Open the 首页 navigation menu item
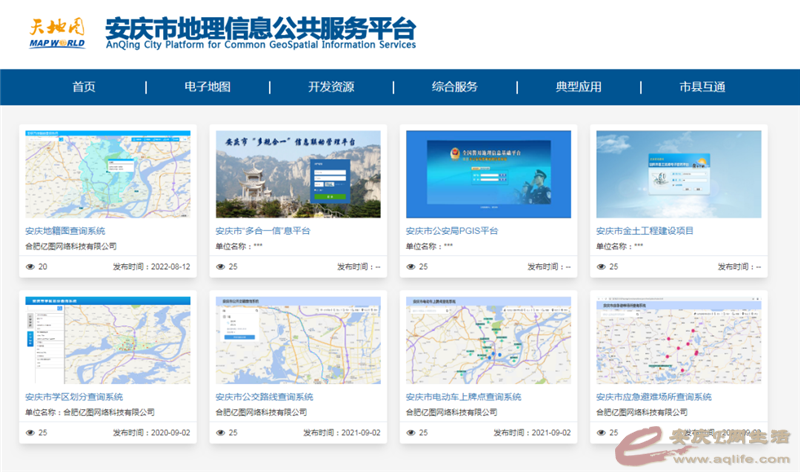This screenshot has width=800, height=472. point(84,87)
